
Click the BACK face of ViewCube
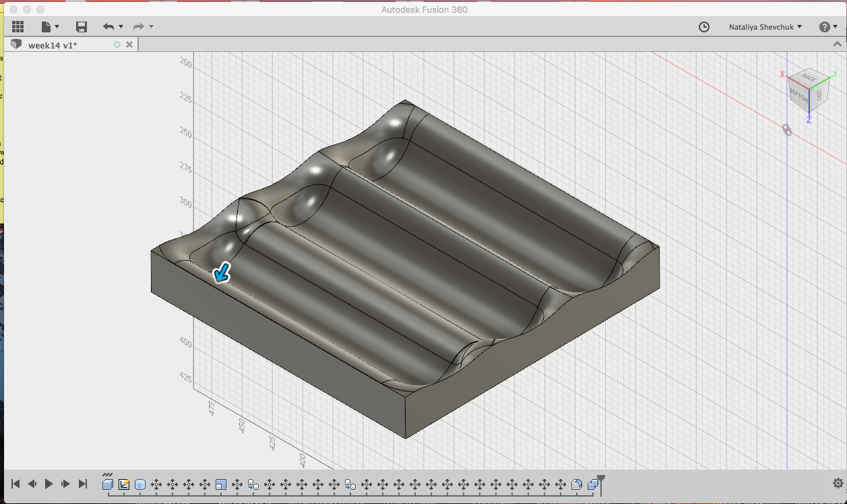[x=808, y=79]
